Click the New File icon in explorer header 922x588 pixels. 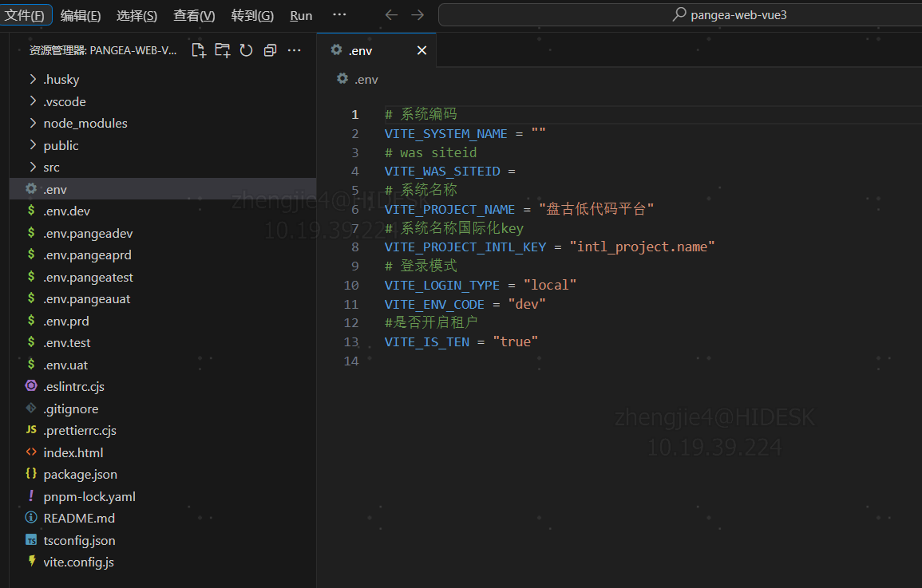point(199,50)
